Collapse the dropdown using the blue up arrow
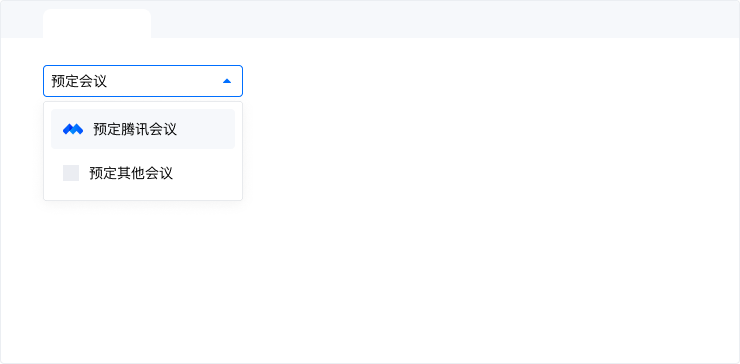This screenshot has width=740, height=364. (227, 81)
